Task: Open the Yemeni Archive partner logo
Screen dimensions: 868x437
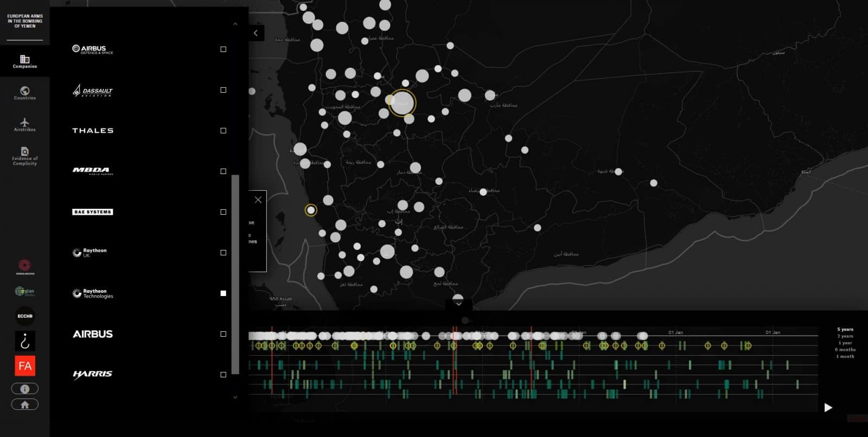Action: pyautogui.click(x=25, y=267)
